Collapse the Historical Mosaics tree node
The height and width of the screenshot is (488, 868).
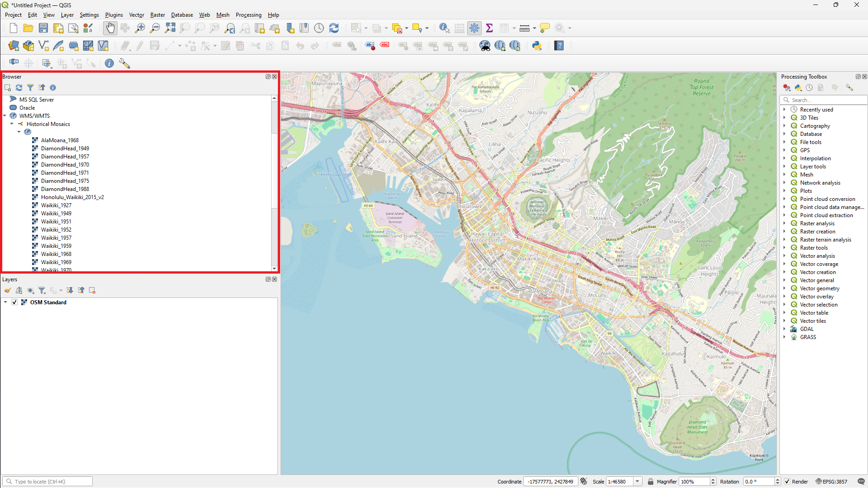(12, 124)
